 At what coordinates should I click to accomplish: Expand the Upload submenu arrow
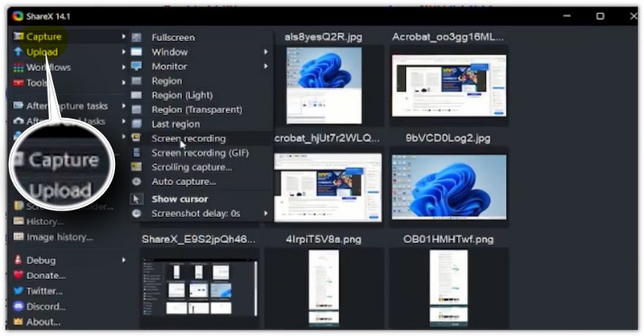(x=124, y=51)
